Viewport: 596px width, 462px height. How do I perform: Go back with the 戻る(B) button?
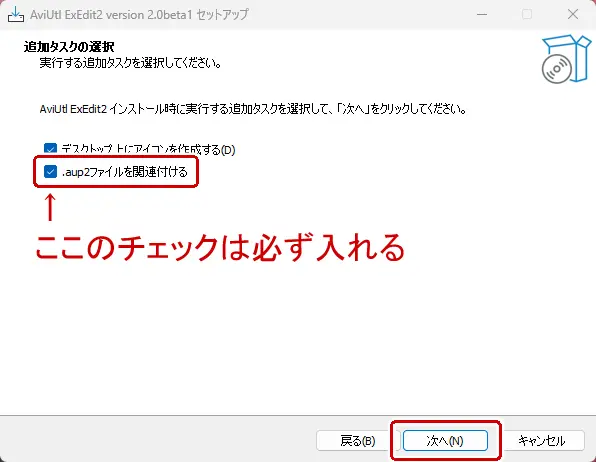point(358,441)
